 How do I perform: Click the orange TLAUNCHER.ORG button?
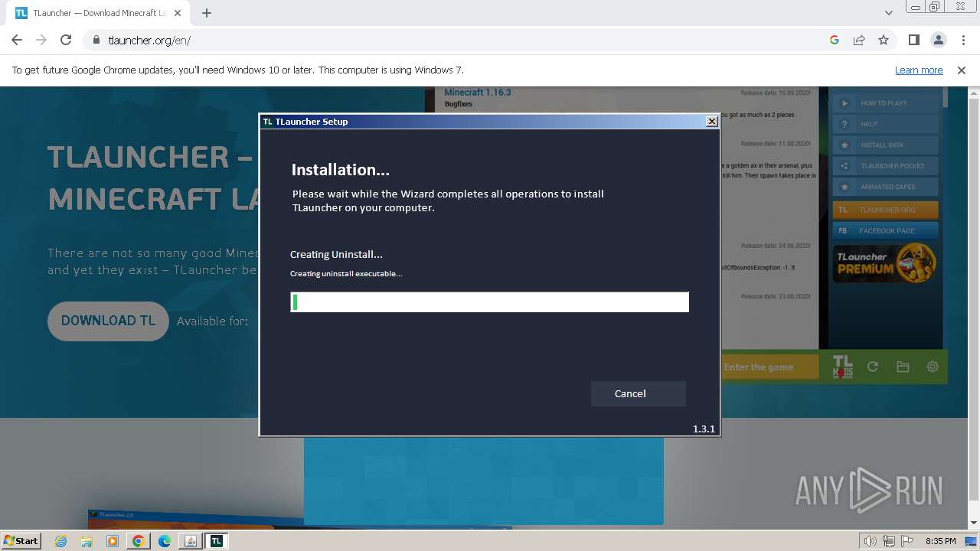[x=886, y=210]
